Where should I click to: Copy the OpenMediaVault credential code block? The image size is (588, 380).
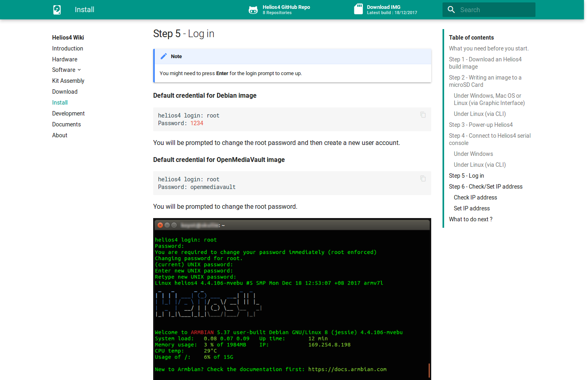(423, 179)
